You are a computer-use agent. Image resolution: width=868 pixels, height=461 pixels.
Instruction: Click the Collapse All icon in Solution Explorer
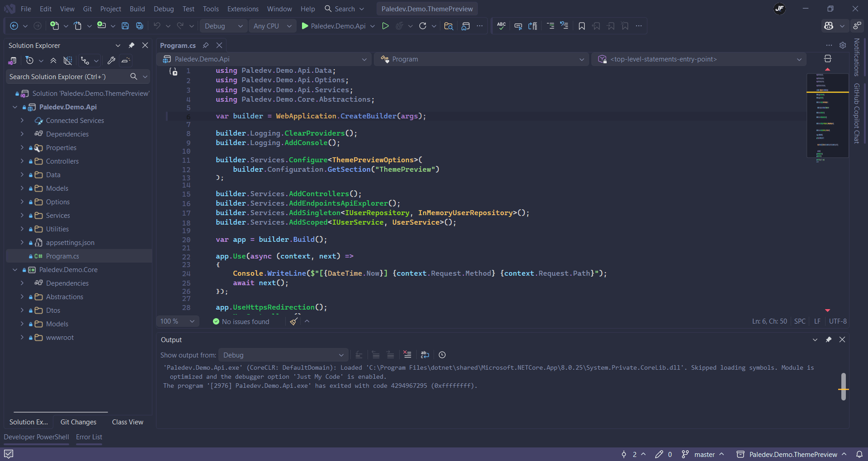pos(53,61)
